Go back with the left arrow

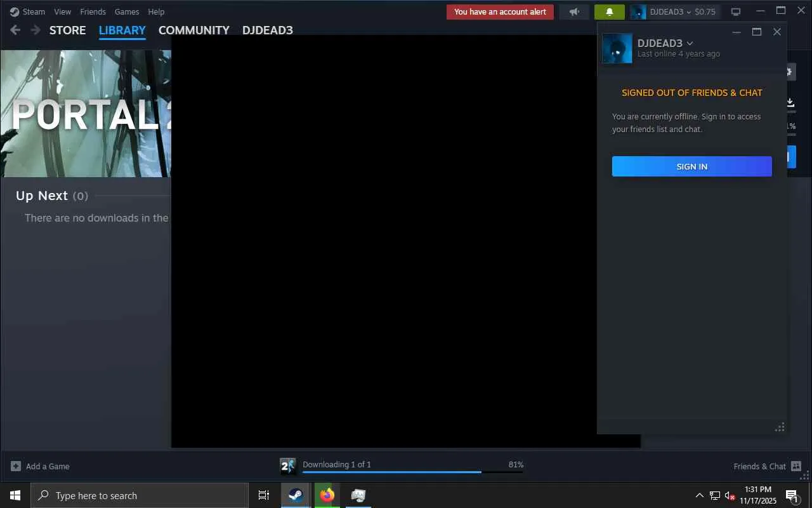tap(16, 30)
